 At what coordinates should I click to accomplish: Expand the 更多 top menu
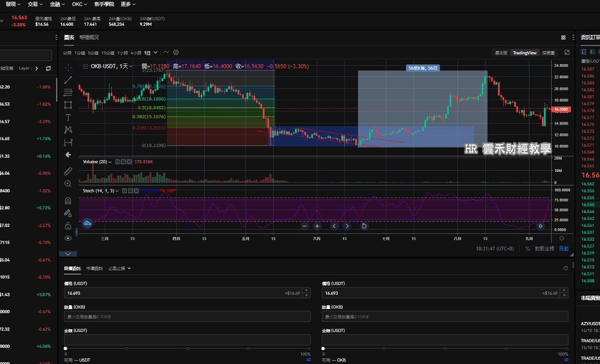pyautogui.click(x=128, y=4)
